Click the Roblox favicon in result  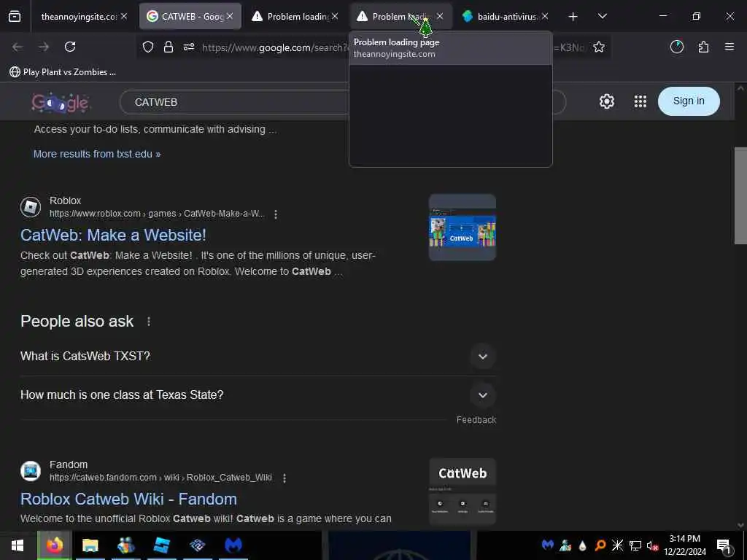point(31,208)
